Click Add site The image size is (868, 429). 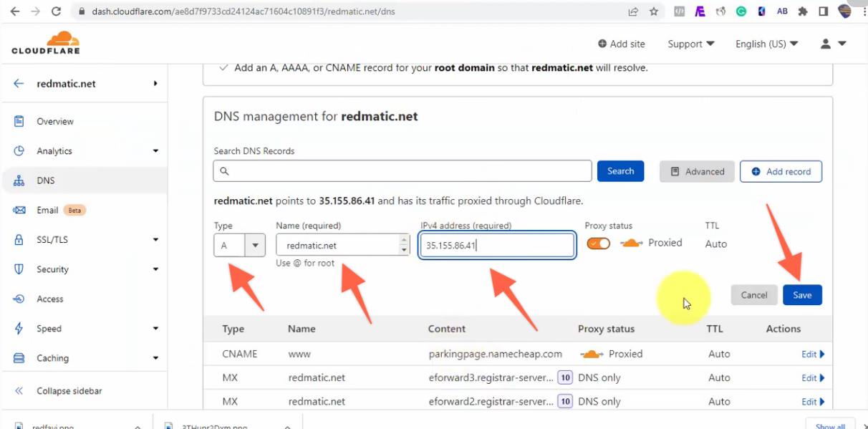tap(622, 44)
